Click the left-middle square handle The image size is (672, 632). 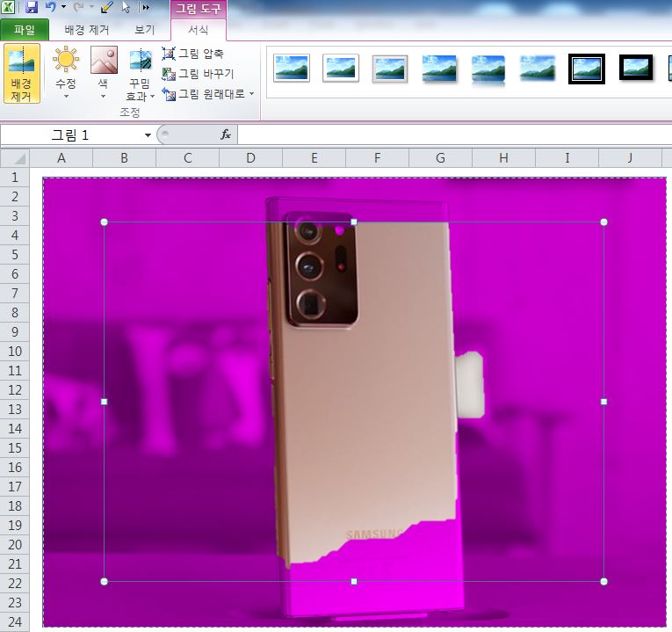(x=105, y=402)
